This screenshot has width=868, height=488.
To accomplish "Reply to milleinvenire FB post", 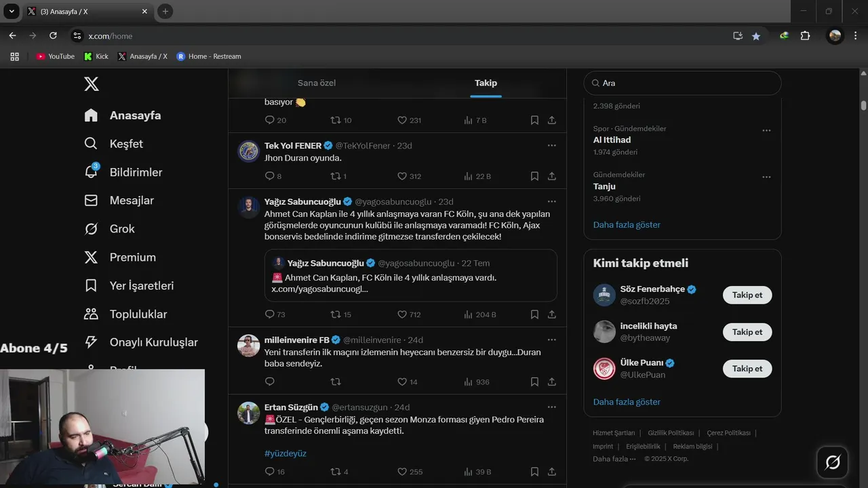I will click(269, 382).
